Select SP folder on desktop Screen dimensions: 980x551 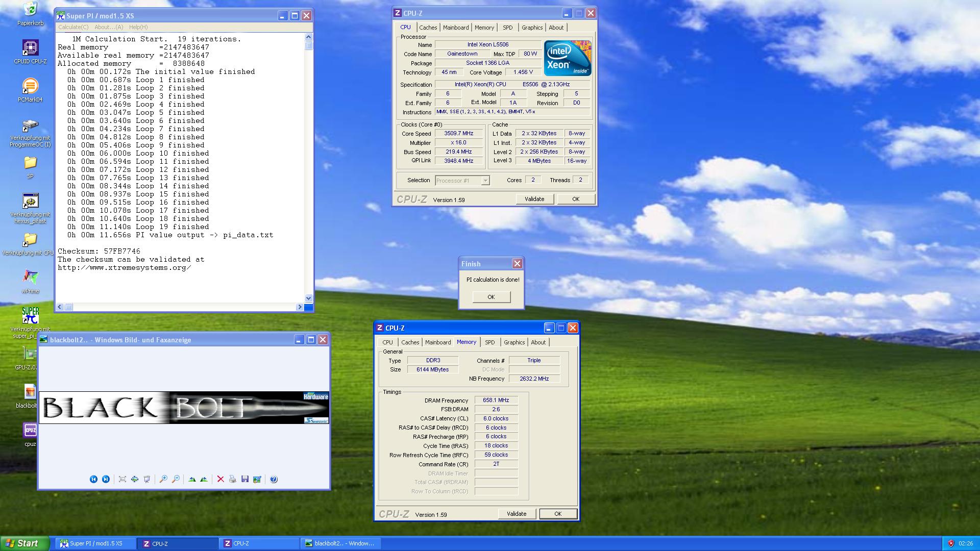click(x=30, y=167)
